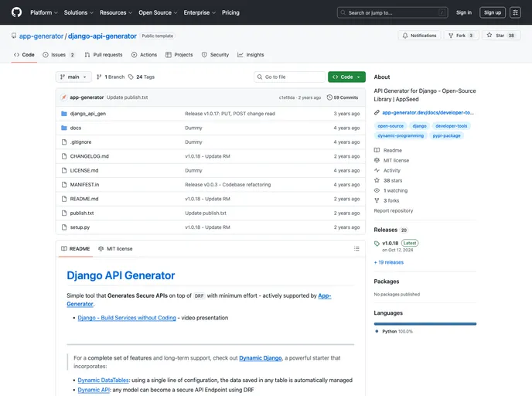Click the Notifications bell button

pyautogui.click(x=419, y=36)
